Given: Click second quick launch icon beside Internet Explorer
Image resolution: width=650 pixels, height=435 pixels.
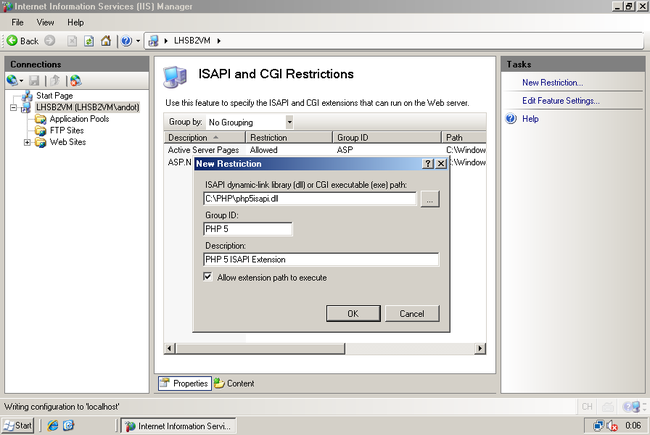Looking at the screenshot, I should 68,426.
